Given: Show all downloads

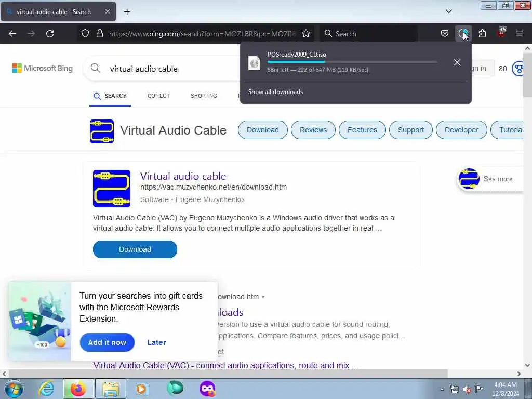Looking at the screenshot, I should coord(275,92).
